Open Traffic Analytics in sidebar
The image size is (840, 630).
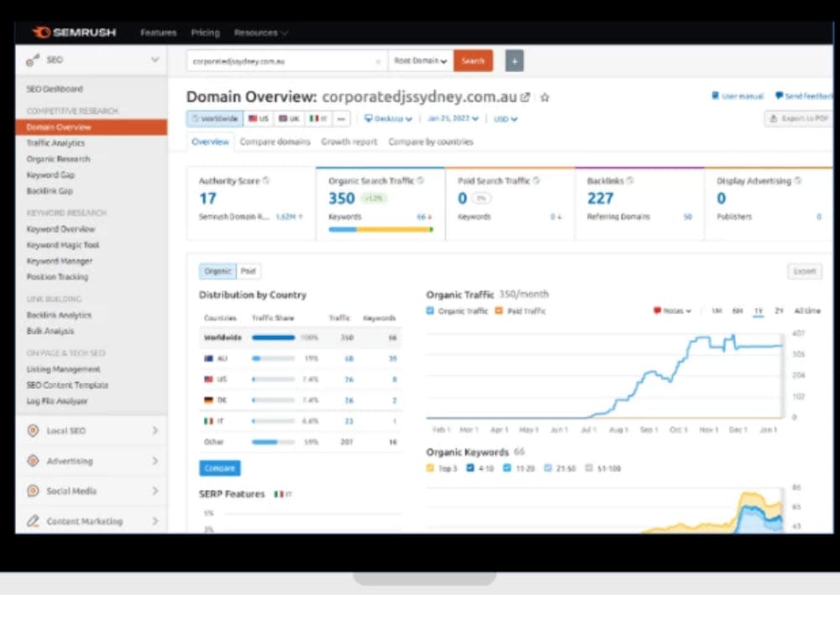pyautogui.click(x=55, y=143)
